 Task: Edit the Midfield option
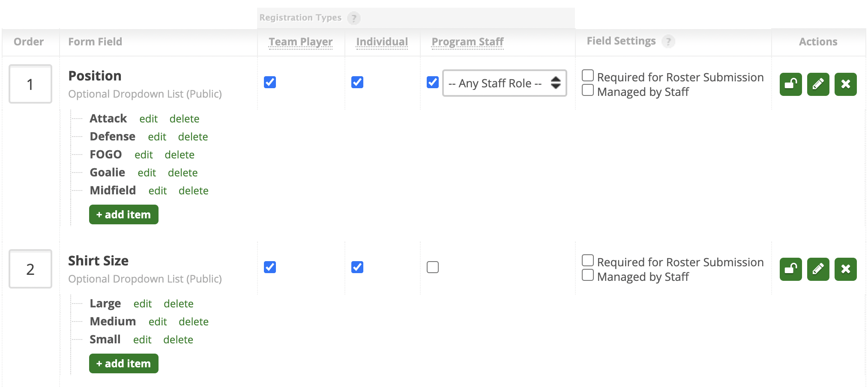coord(158,191)
